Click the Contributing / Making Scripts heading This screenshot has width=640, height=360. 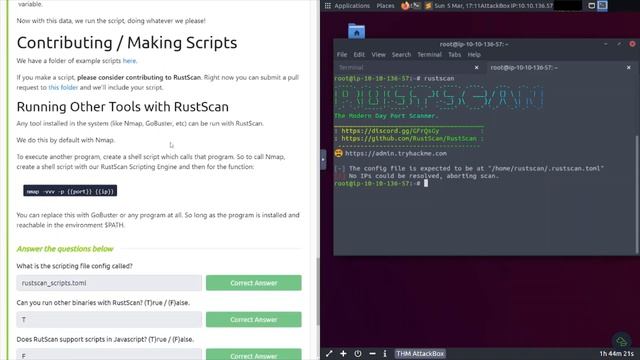pos(127,43)
